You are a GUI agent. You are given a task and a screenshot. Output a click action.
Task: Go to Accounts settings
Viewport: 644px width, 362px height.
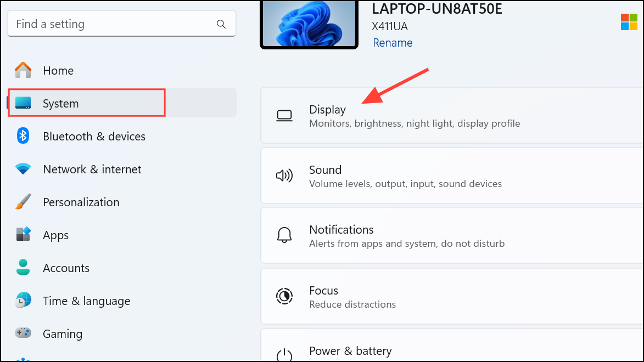click(121, 267)
